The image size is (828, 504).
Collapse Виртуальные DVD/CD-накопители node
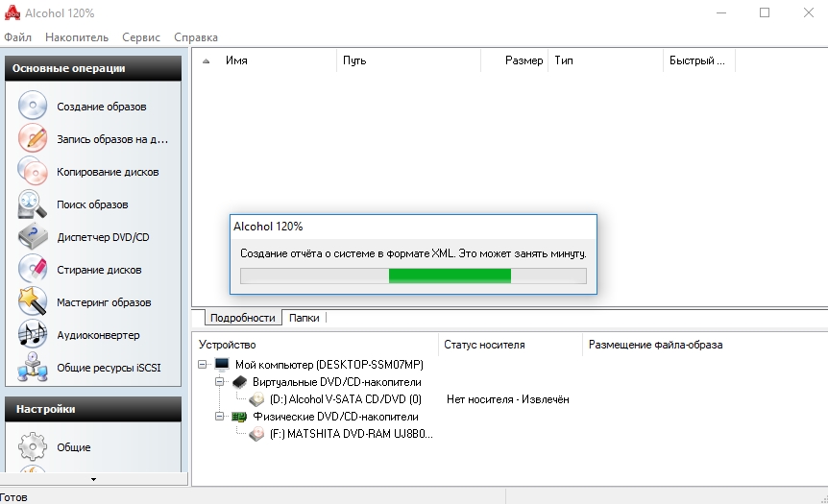(x=220, y=381)
